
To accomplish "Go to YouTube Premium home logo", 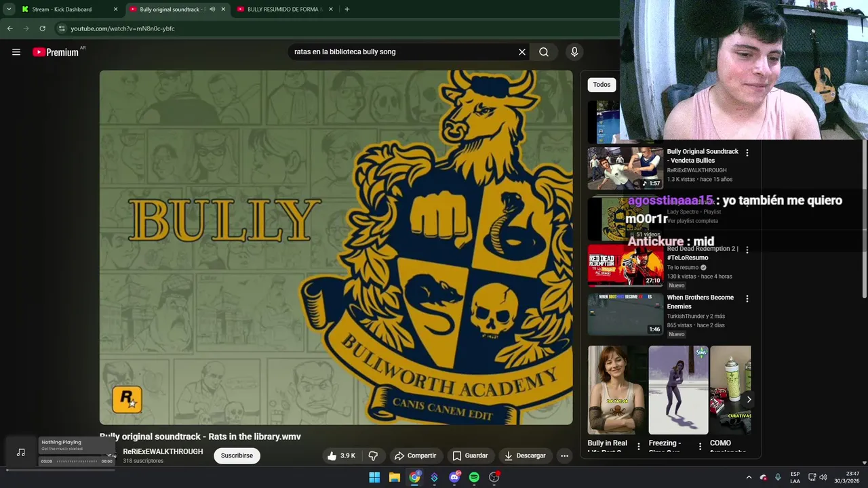I will click(x=56, y=52).
